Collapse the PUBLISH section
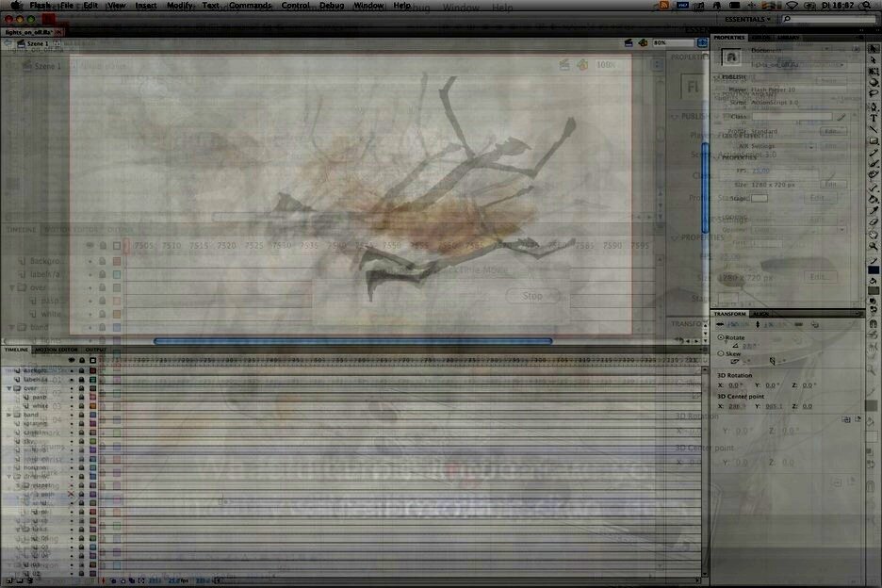882x588 pixels. (x=717, y=77)
